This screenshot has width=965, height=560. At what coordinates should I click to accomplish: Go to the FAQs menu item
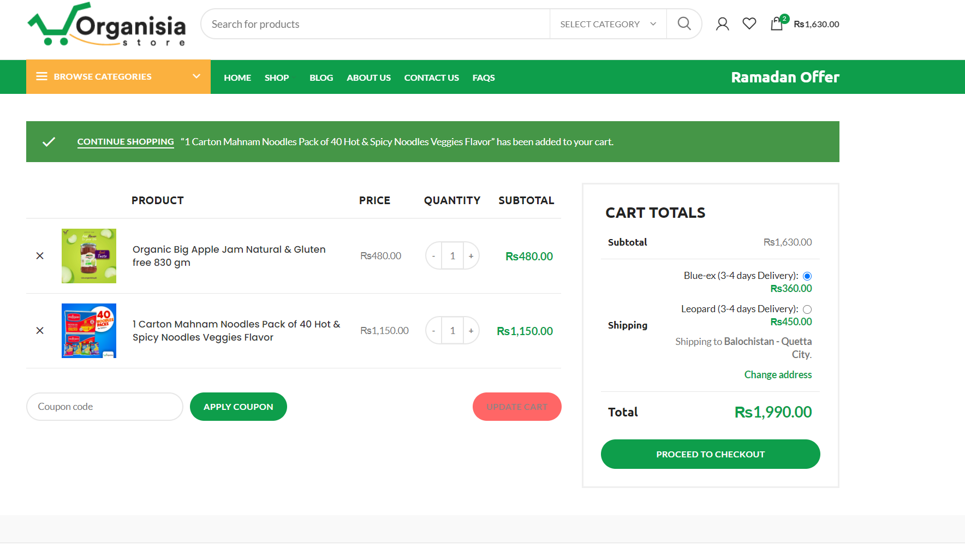(484, 78)
